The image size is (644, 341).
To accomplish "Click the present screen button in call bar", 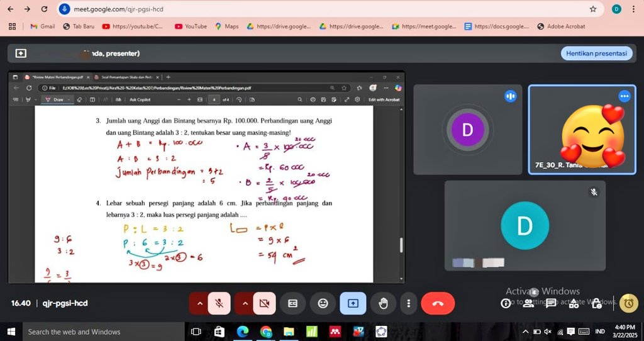I will tap(353, 303).
